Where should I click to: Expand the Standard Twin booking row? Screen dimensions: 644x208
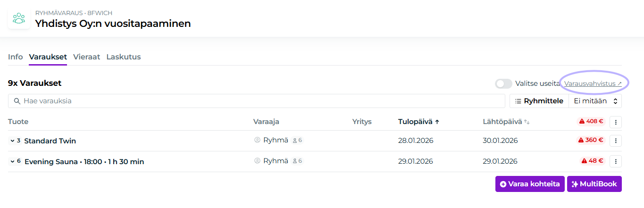pos(12,141)
